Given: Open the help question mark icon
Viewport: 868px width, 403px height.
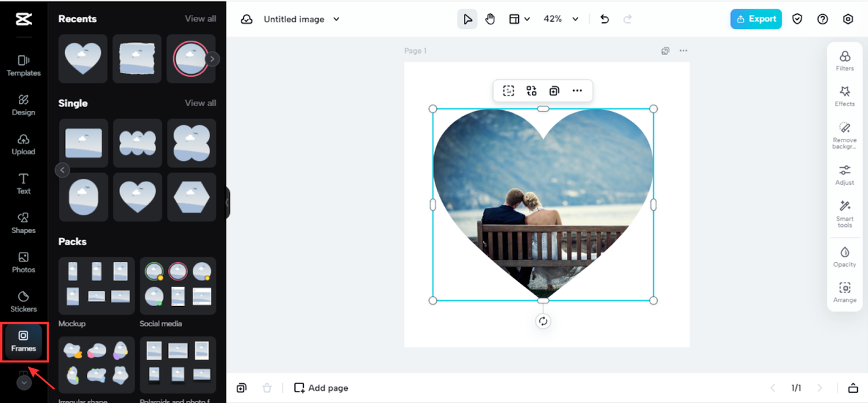Looking at the screenshot, I should pyautogui.click(x=823, y=19).
